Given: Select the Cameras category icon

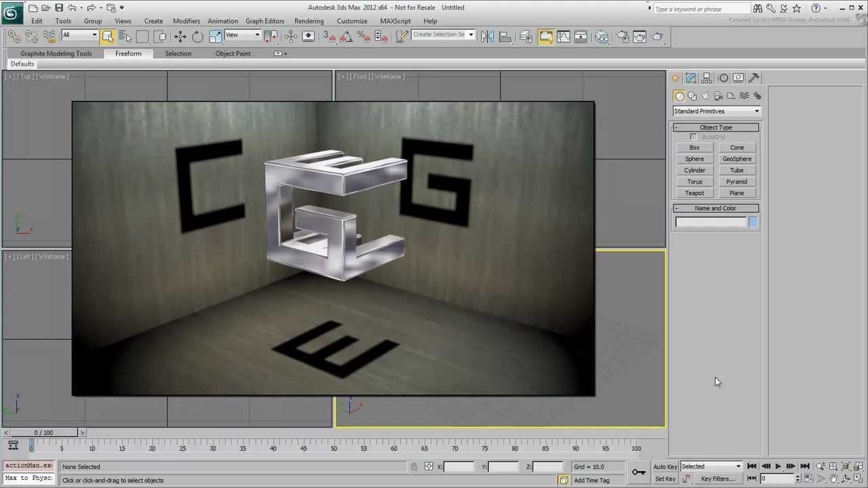Looking at the screenshot, I should (718, 96).
